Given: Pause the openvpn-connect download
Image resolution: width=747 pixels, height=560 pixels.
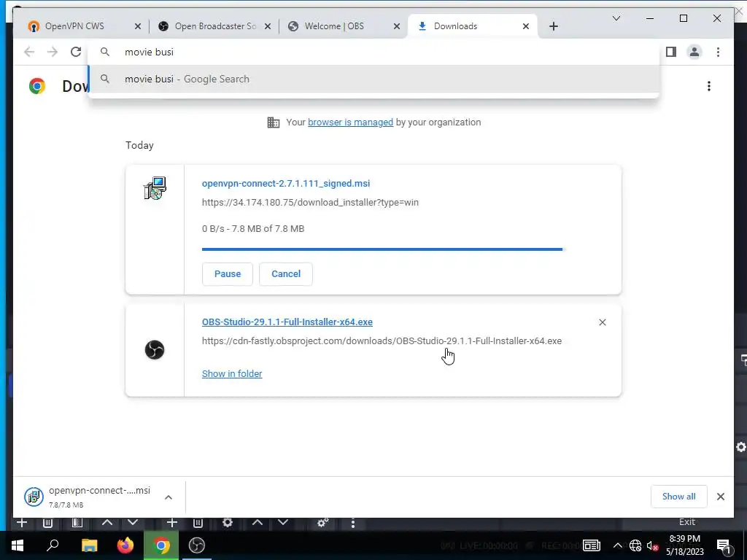Looking at the screenshot, I should pos(228,274).
